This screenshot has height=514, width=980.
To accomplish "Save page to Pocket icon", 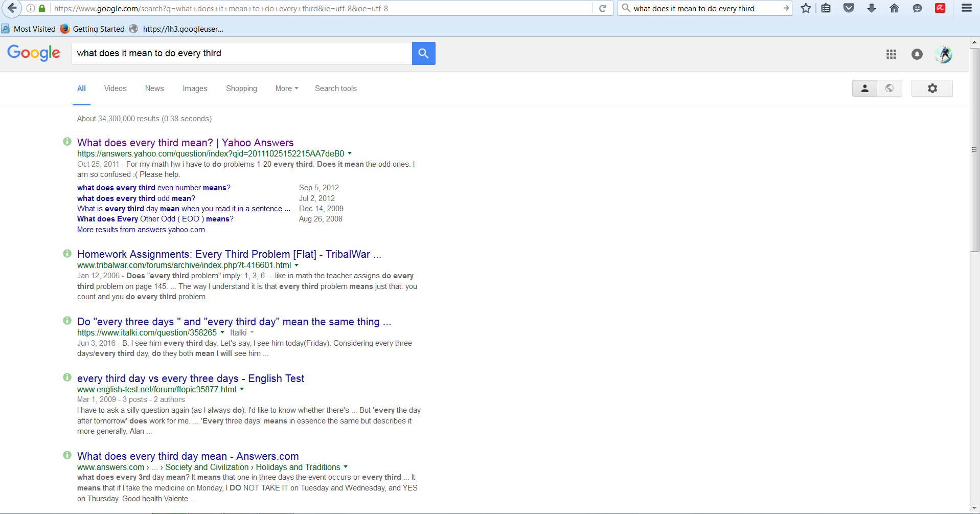I will point(849,8).
